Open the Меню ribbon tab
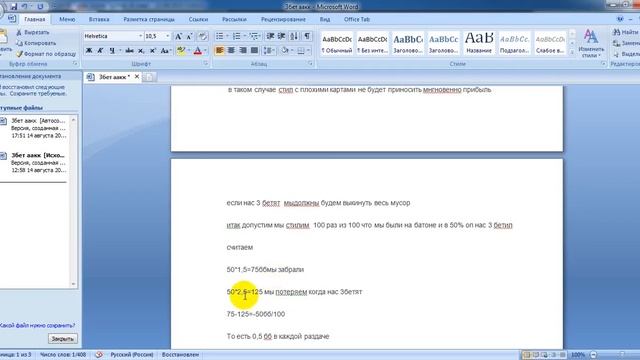Screen dimensions: 640x360 pos(67,19)
